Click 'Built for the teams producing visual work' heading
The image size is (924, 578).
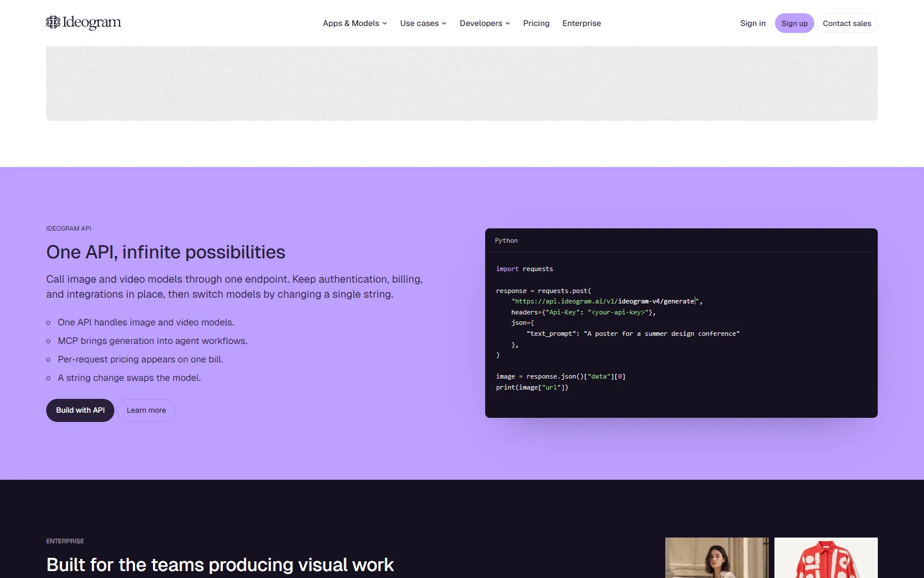(220, 565)
